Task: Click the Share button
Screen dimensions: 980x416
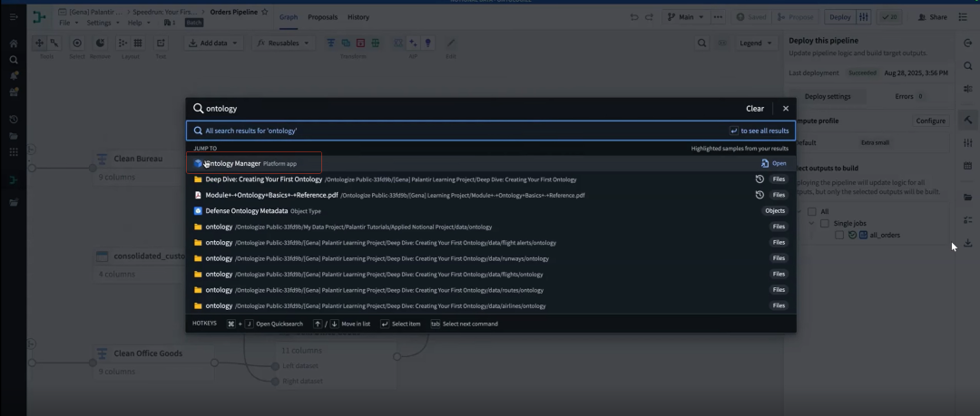Action: coord(933,17)
